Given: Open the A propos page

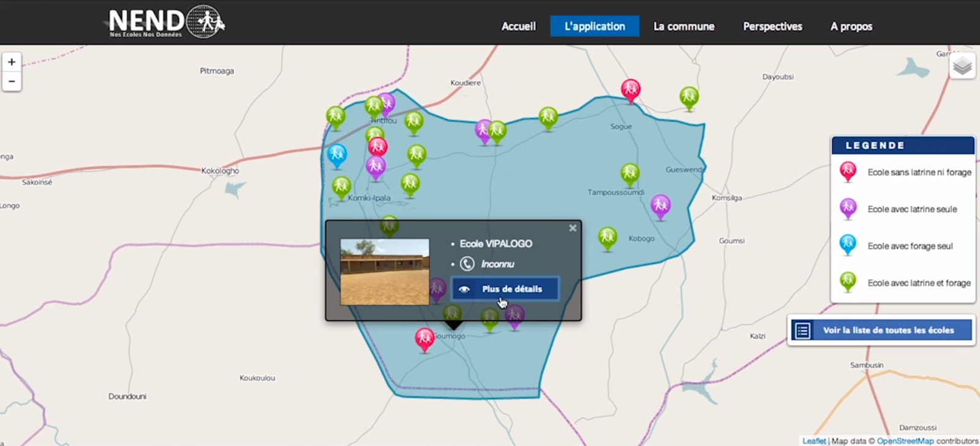Looking at the screenshot, I should 851,26.
